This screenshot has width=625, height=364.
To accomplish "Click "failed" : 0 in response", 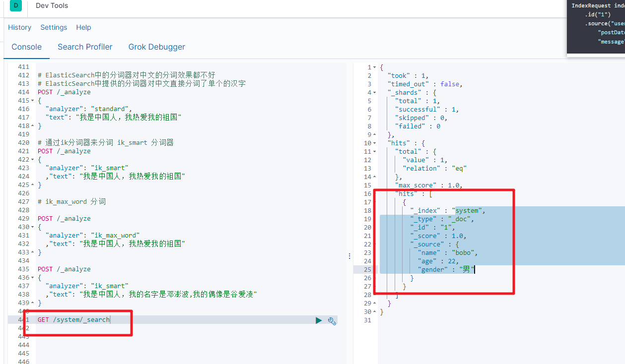I will click(417, 126).
